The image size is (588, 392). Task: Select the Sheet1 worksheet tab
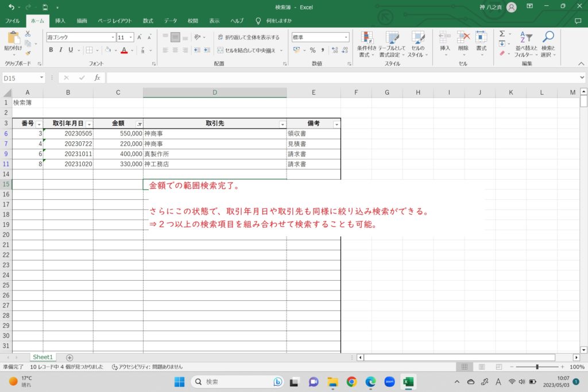click(x=42, y=357)
